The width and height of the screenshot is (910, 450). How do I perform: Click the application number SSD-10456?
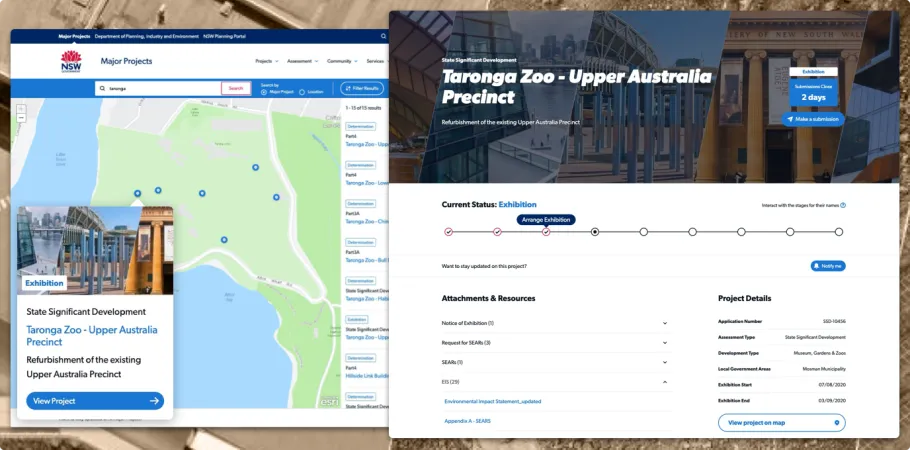pos(833,321)
